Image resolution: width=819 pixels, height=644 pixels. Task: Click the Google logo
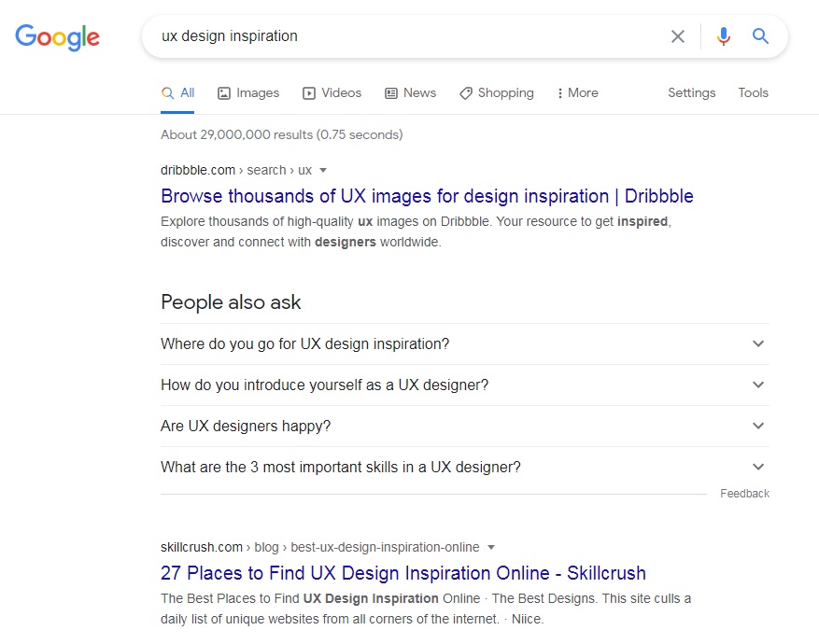coord(58,36)
